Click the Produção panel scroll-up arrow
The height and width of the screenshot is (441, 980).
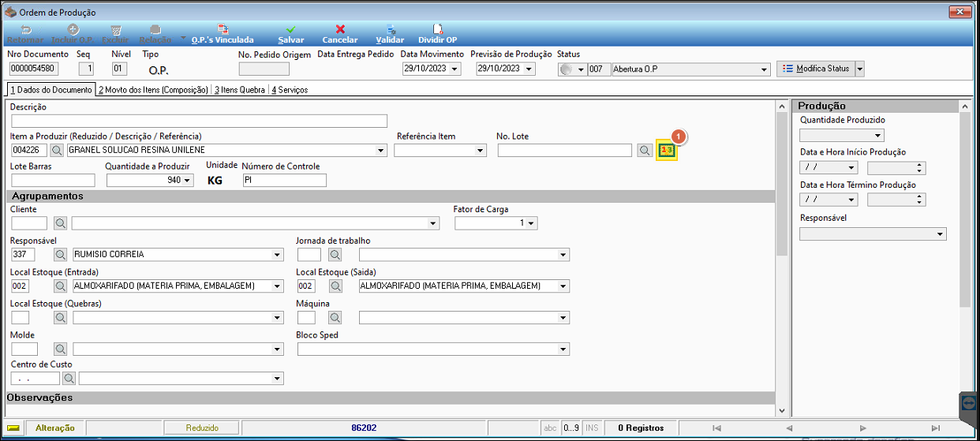pos(964,106)
